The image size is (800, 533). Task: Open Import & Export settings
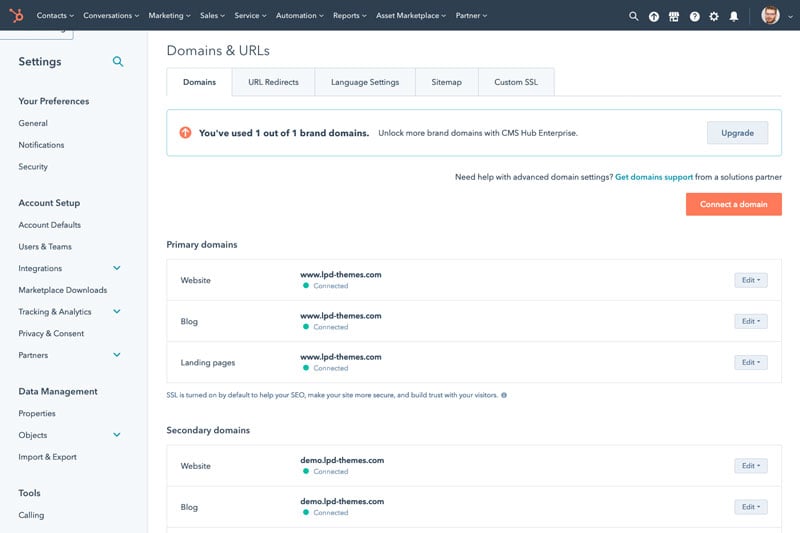click(47, 457)
